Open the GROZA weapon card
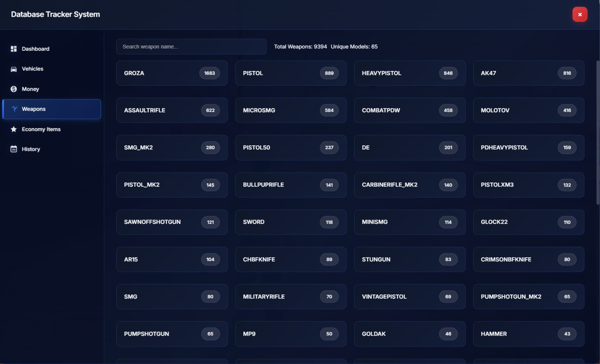 pos(172,73)
